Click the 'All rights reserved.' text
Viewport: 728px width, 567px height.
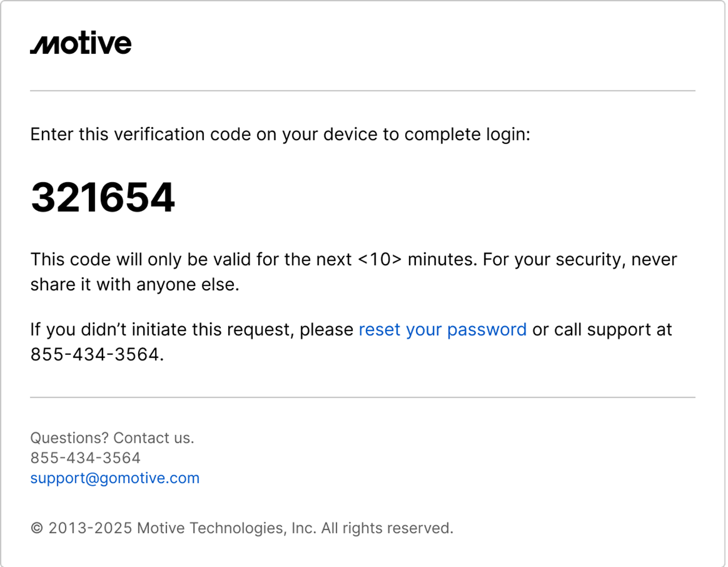pyautogui.click(x=388, y=528)
